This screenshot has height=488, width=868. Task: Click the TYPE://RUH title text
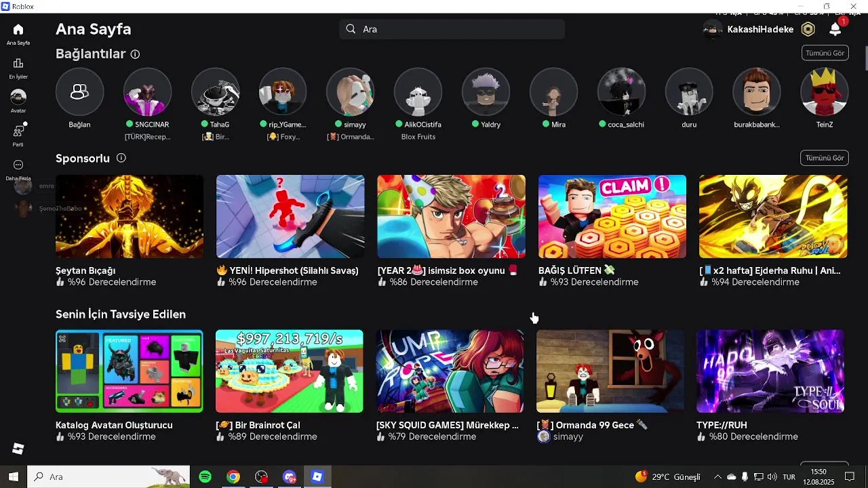coord(722,425)
